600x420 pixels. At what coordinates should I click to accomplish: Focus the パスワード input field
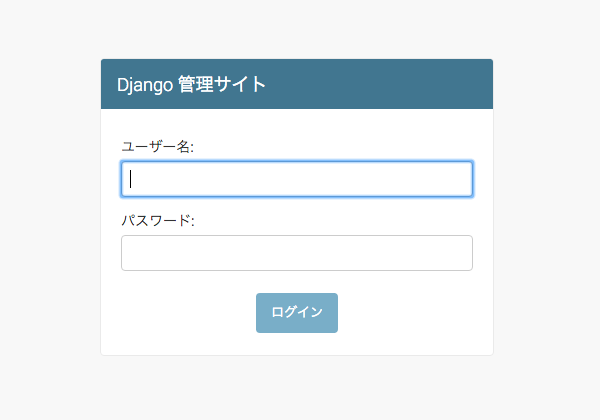pos(296,253)
